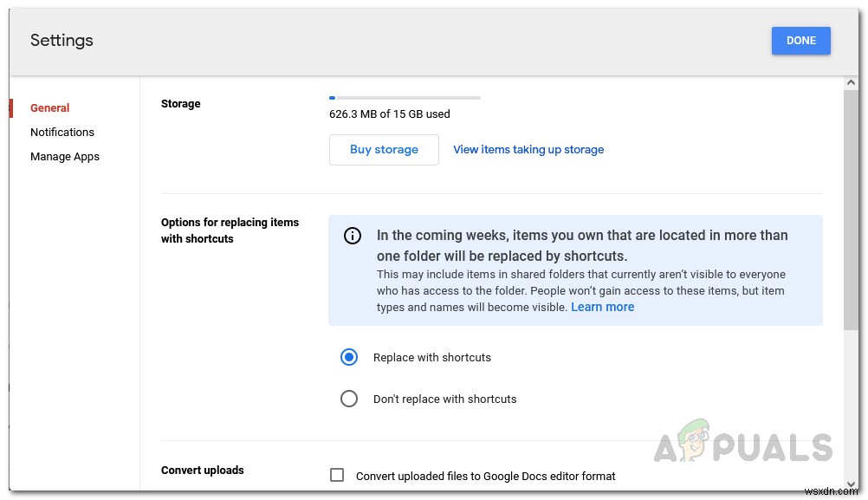Open View items taking up storage link
This screenshot has height=500, width=868.
pos(528,150)
